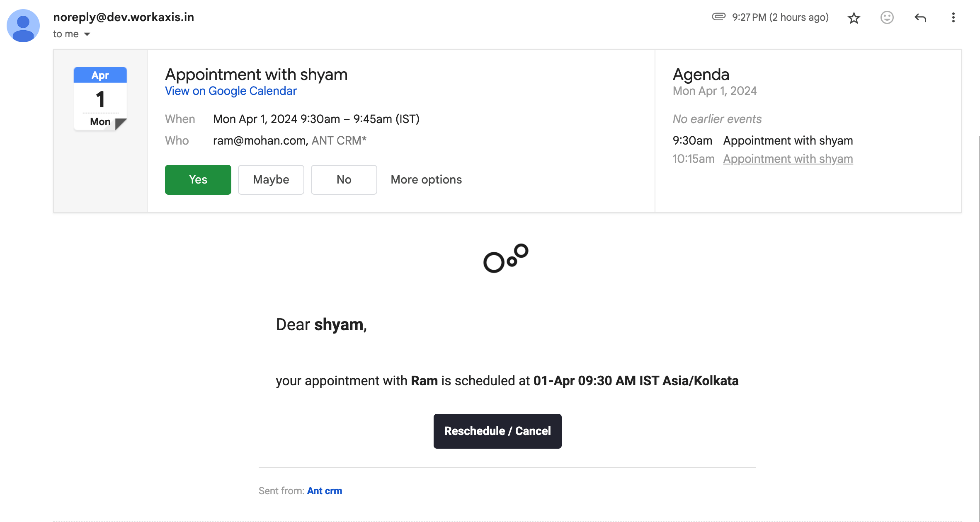980x522 pixels.
Task: Add an emoji reaction to the email
Action: click(x=887, y=17)
